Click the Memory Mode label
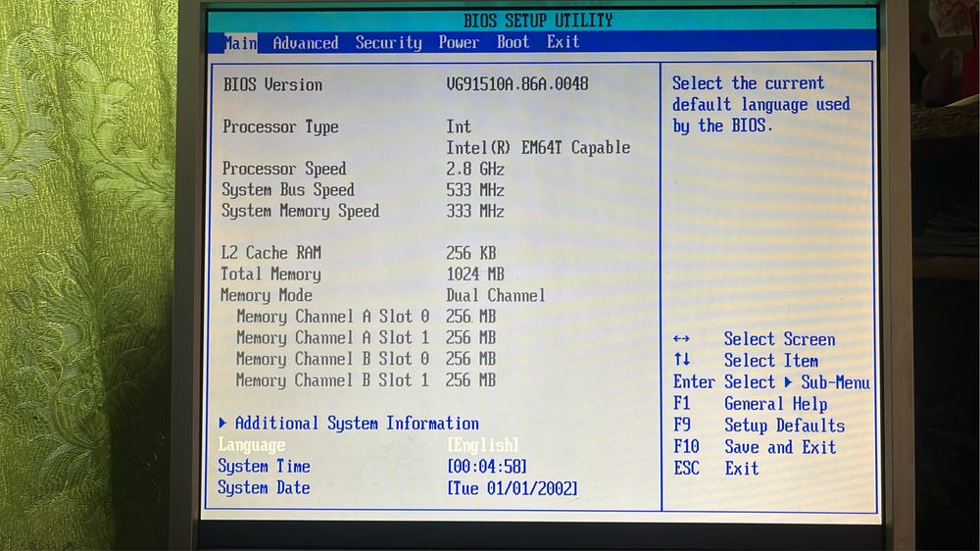 pos(267,295)
